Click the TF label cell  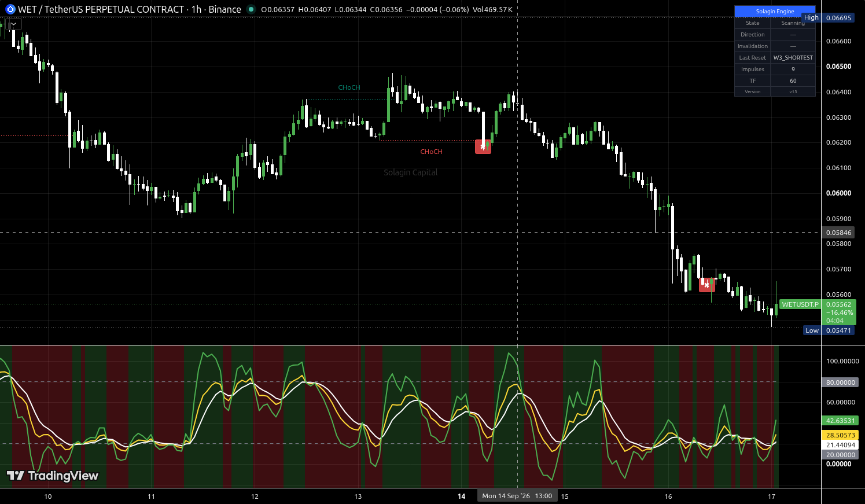(753, 81)
